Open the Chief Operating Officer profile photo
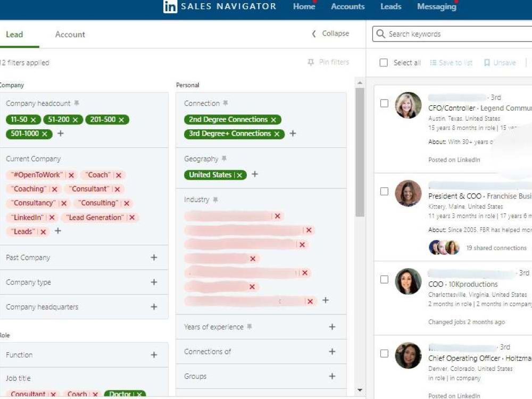Screen dimensions: 532x399 [408, 355]
